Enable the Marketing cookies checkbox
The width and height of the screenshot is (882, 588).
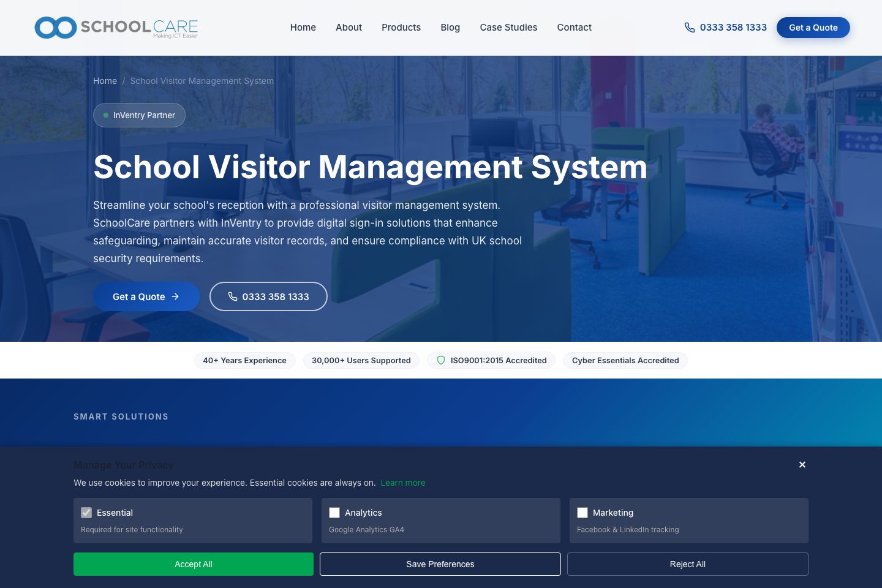[x=582, y=513]
